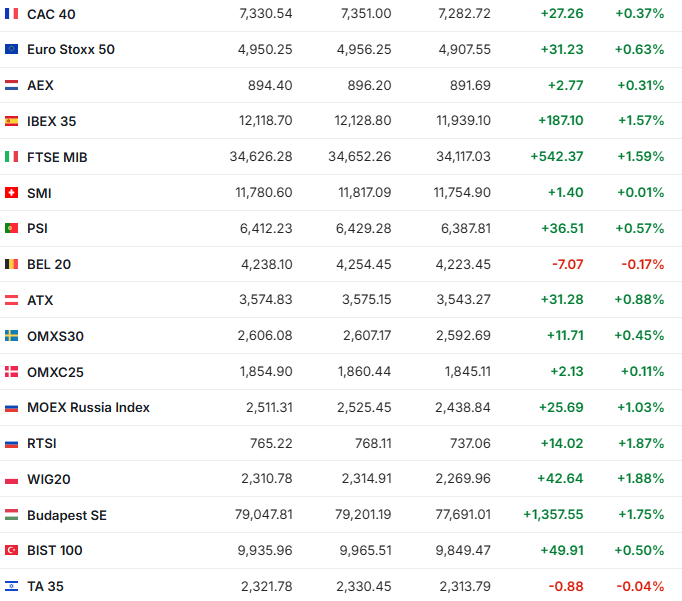The width and height of the screenshot is (682, 601).
Task: Click the OMXC25 index link
Action: point(55,372)
